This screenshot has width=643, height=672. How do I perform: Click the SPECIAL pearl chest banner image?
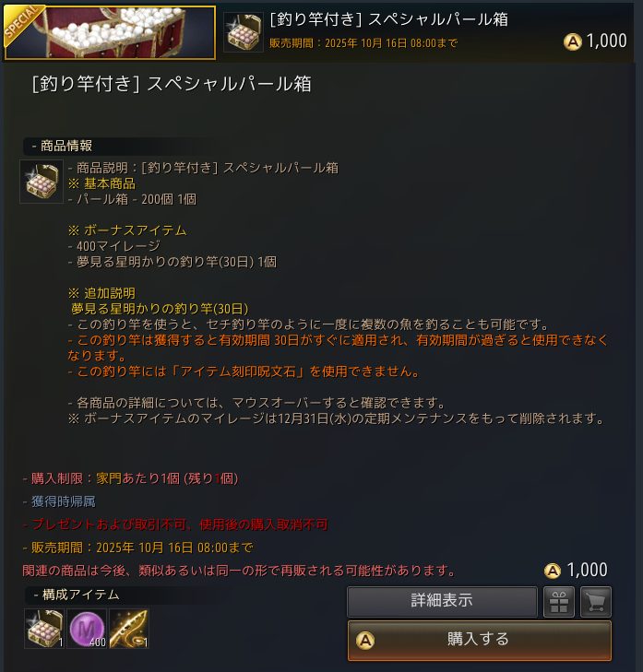[x=110, y=32]
